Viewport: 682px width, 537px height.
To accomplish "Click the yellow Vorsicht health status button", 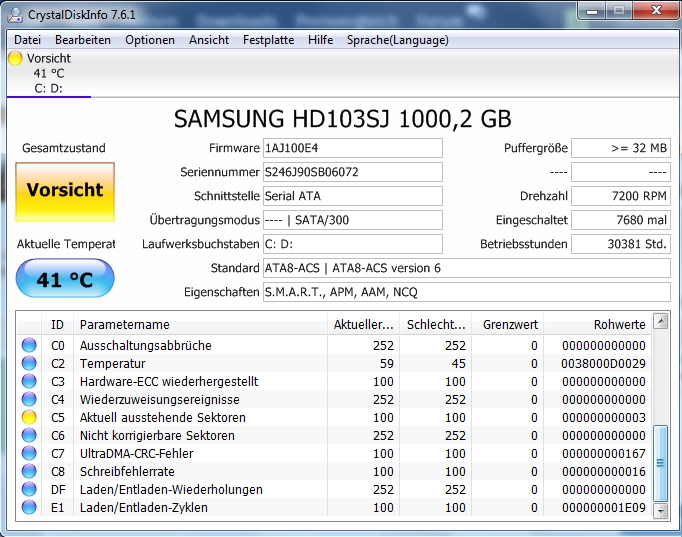I will click(65, 192).
